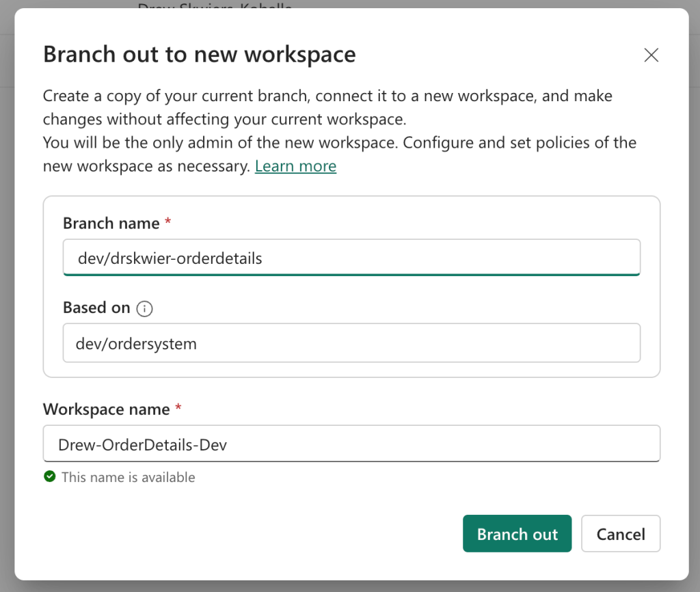Screen dimensions: 700x592
Task: Show info about Based on field
Action: pyautogui.click(x=145, y=308)
